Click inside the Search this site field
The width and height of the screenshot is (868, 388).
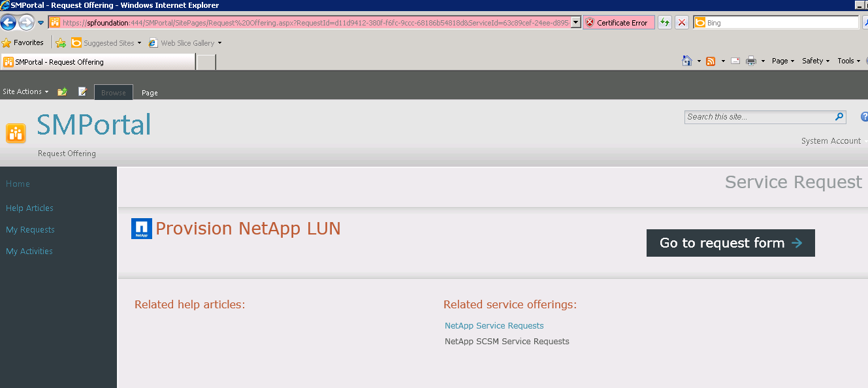pyautogui.click(x=758, y=117)
